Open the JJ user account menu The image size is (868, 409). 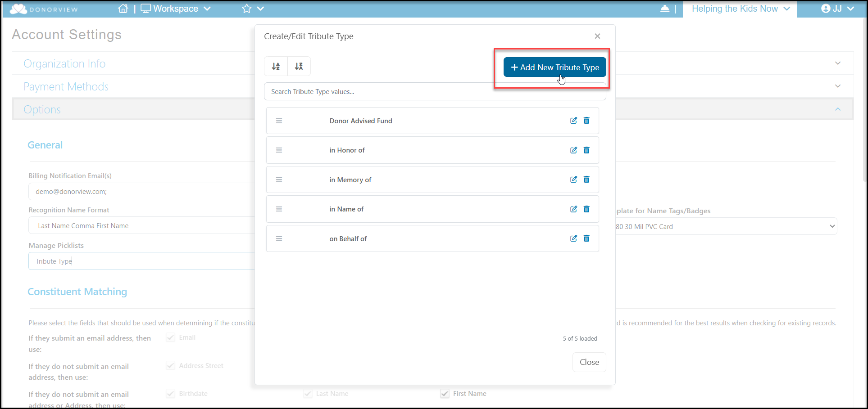(x=838, y=9)
